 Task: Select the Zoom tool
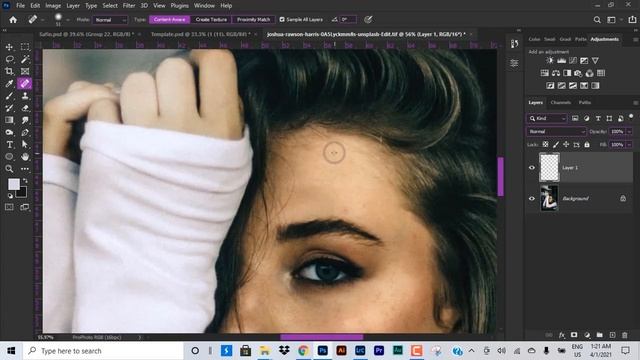(9, 169)
